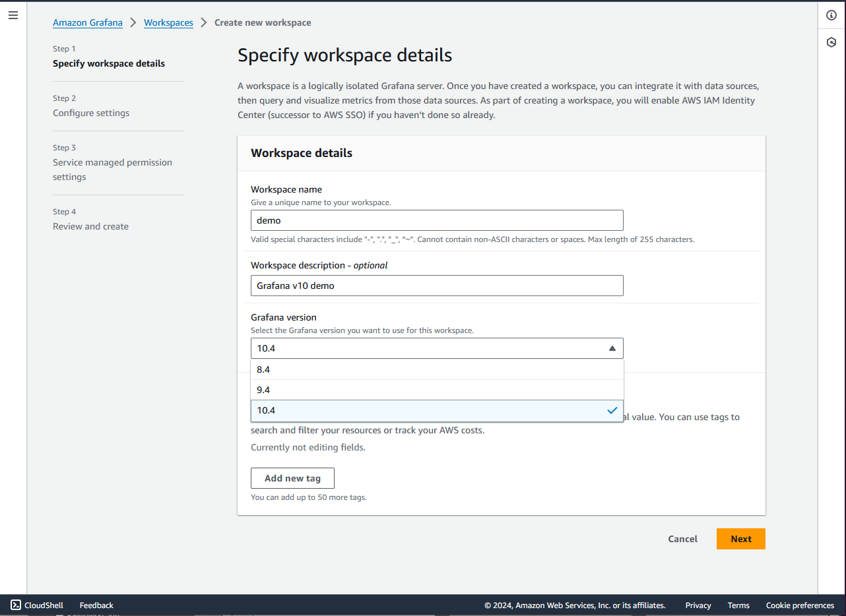The image size is (846, 616).
Task: Send Feedback from the bottom bar
Action: coord(96,605)
